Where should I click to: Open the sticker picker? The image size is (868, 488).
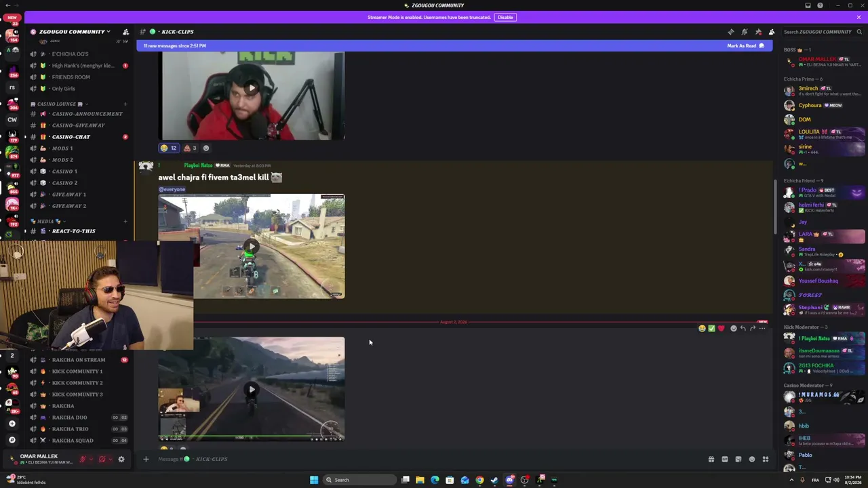(x=738, y=460)
